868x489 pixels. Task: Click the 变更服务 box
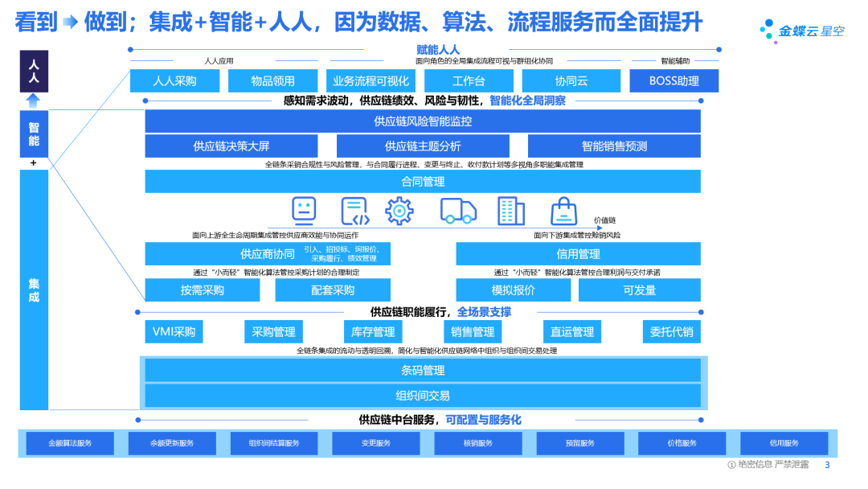(376, 443)
